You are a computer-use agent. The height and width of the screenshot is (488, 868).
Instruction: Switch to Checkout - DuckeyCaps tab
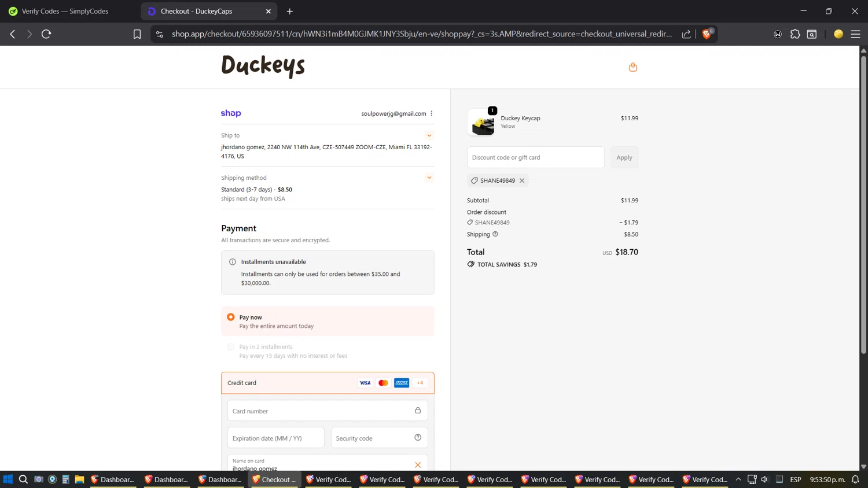click(x=209, y=11)
